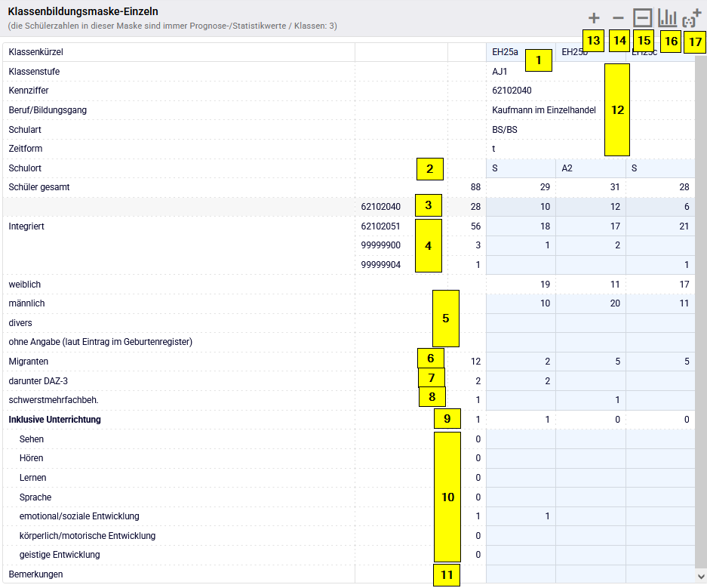Click the 62102051 integrated cell showing 21
The image size is (707, 588).
click(x=659, y=226)
